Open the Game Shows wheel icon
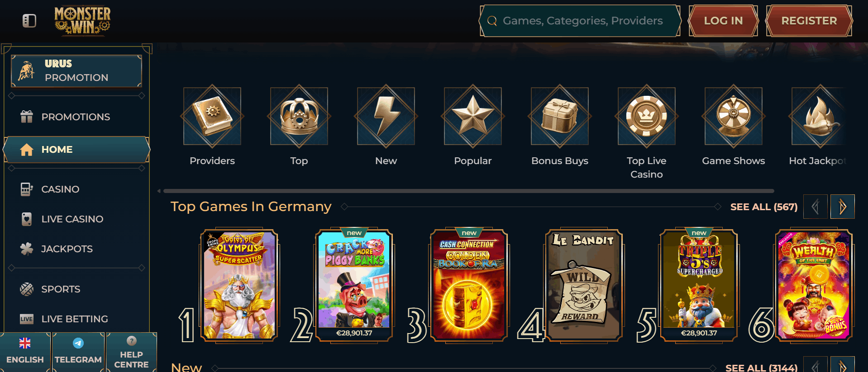The image size is (868, 372). [x=734, y=116]
